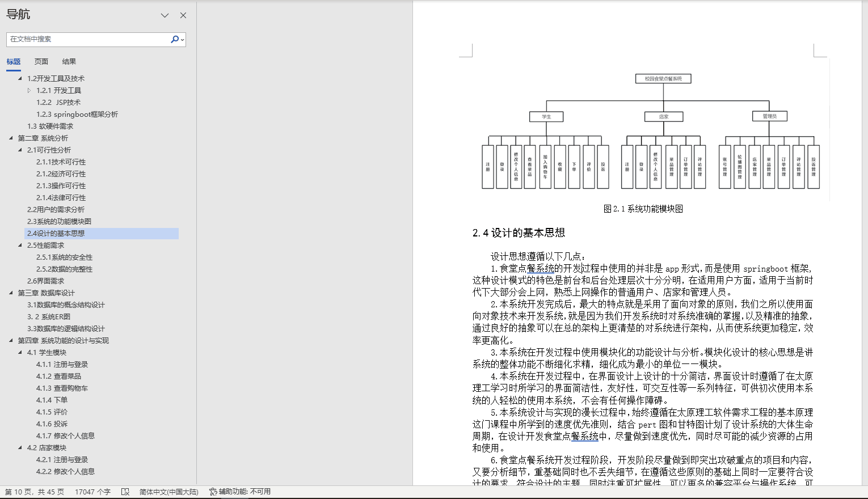Click the 辅助功能: 不可用 accessibility indicator
The width and height of the screenshot is (868, 499).
240,492
